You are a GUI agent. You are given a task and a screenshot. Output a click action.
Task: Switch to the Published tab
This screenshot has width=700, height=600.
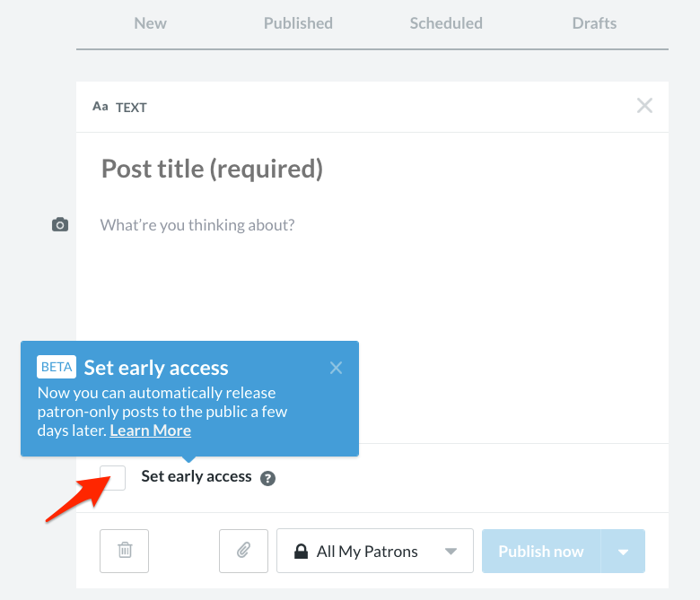298,23
